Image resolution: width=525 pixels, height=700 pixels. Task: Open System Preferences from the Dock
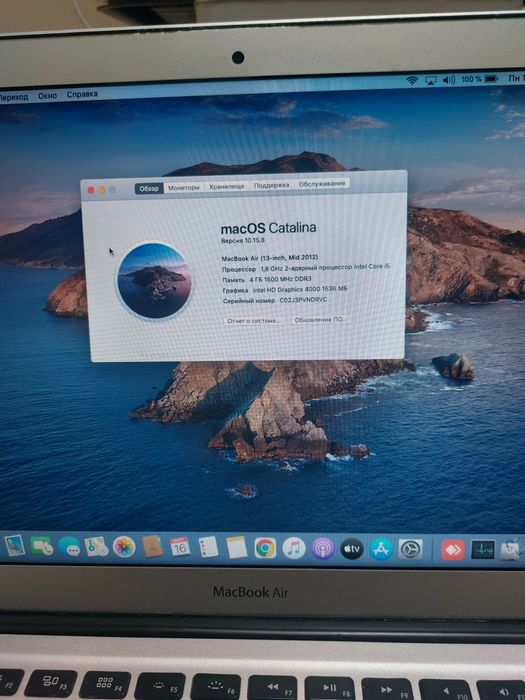pos(410,550)
